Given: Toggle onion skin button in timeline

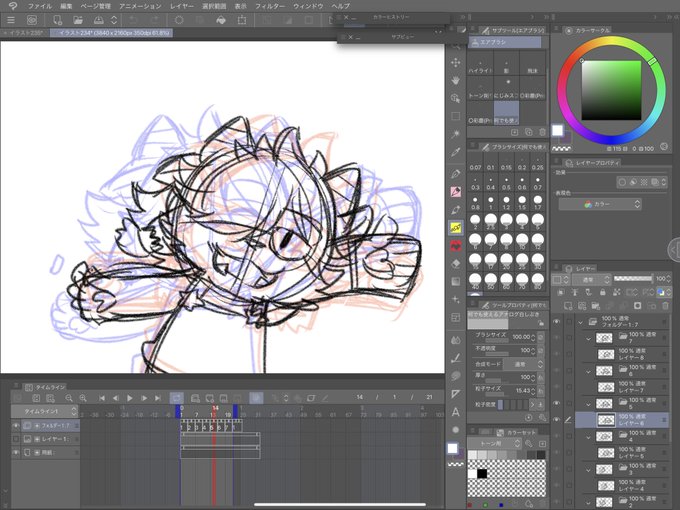Looking at the screenshot, I should pyautogui.click(x=256, y=398).
